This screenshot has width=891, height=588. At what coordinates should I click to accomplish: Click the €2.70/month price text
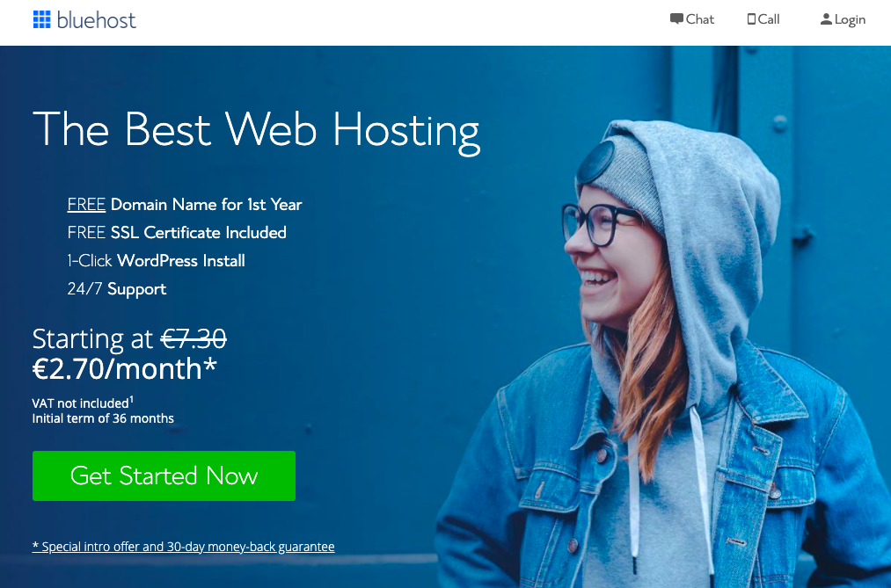coord(124,369)
